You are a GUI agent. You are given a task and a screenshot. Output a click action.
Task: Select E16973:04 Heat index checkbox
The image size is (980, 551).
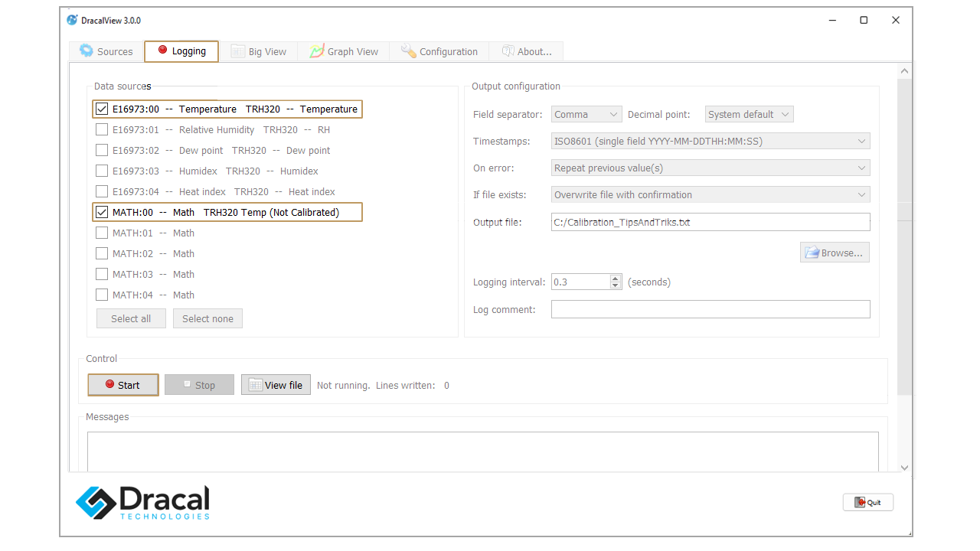click(102, 191)
